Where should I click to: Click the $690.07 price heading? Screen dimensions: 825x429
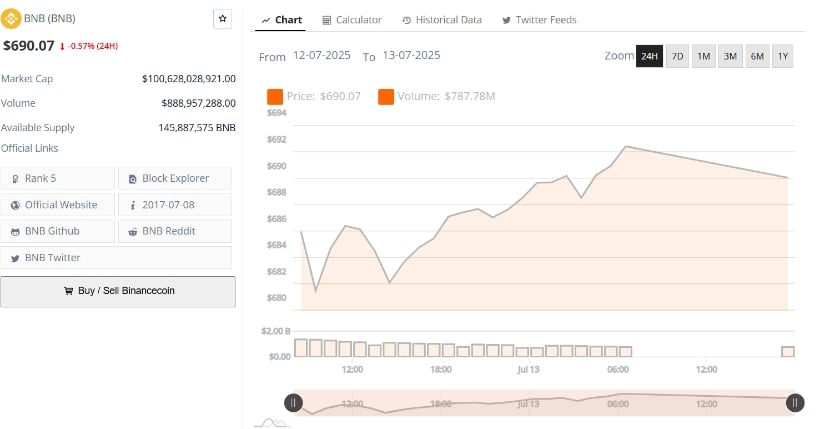coord(29,46)
